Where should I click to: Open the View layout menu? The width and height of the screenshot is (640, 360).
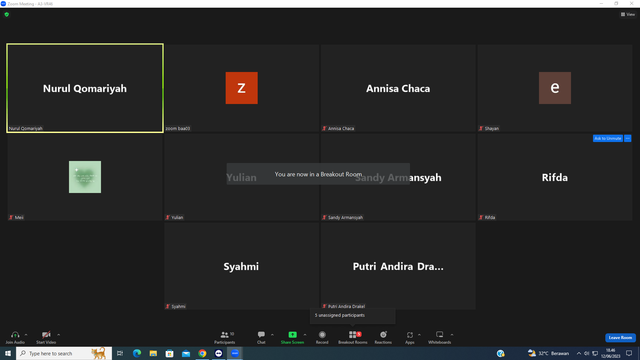[628, 14]
